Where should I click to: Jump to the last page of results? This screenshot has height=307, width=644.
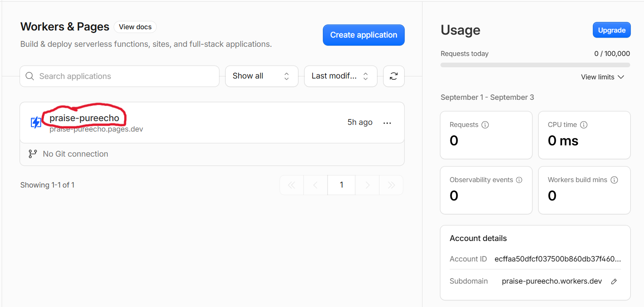coord(391,185)
